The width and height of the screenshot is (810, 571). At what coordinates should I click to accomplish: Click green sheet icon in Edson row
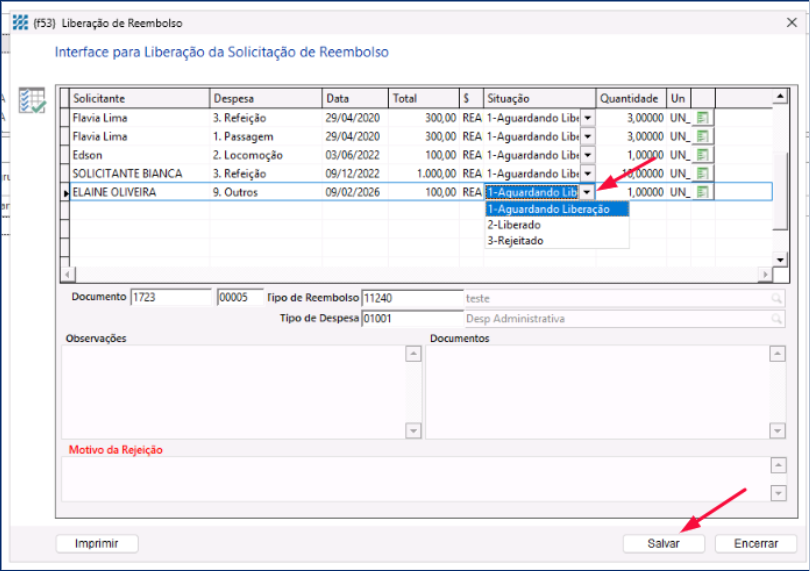tap(704, 155)
